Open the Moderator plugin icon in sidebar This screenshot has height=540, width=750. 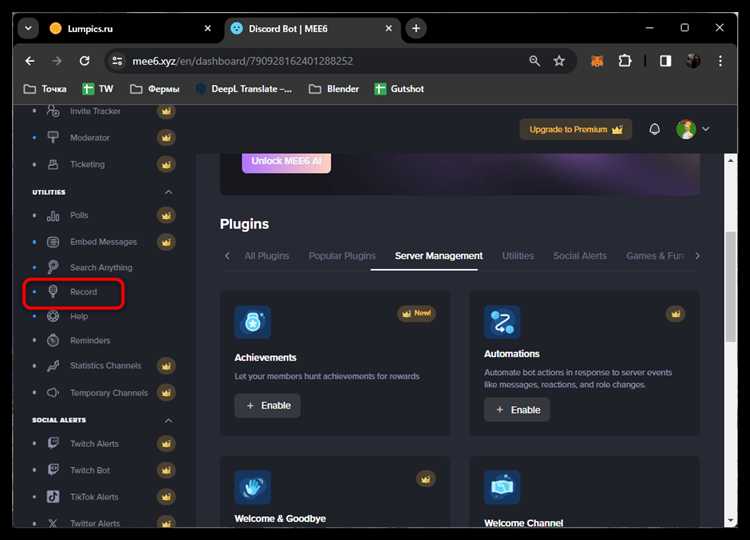[53, 137]
